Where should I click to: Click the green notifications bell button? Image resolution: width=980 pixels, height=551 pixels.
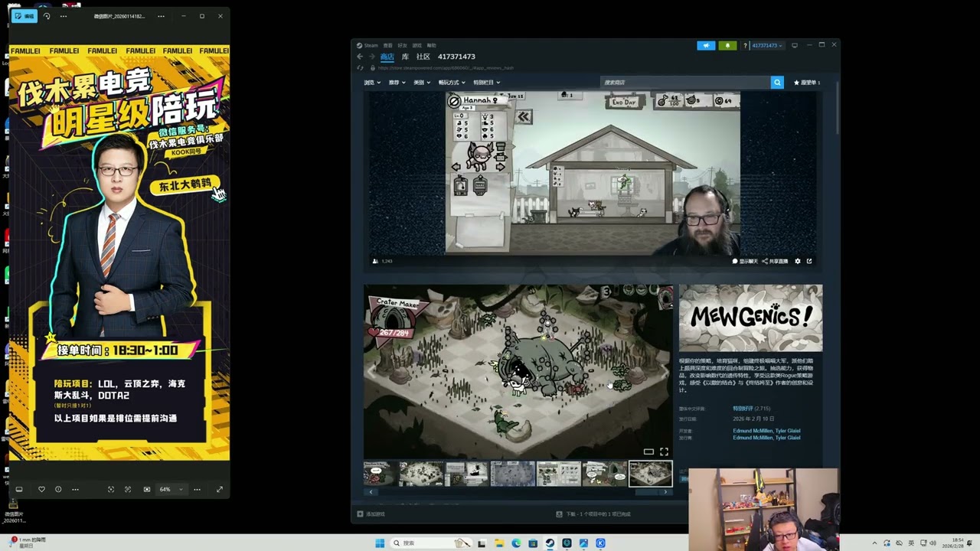pos(727,45)
